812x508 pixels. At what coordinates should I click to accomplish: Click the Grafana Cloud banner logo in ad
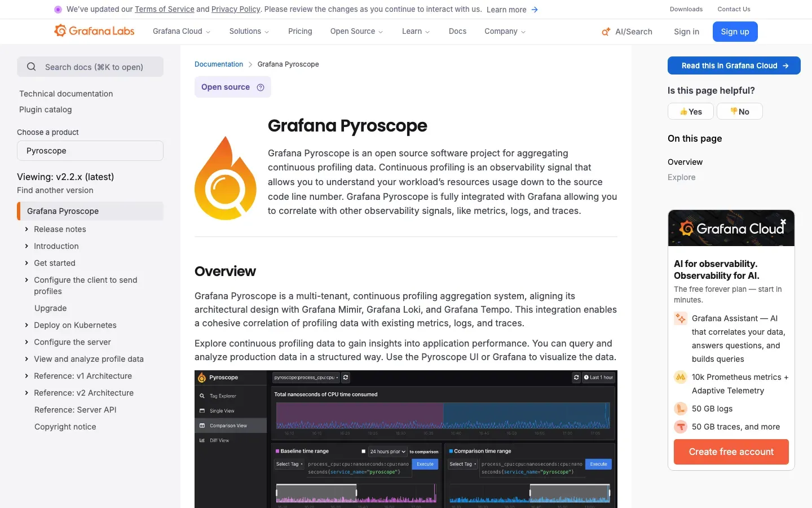coord(731,228)
